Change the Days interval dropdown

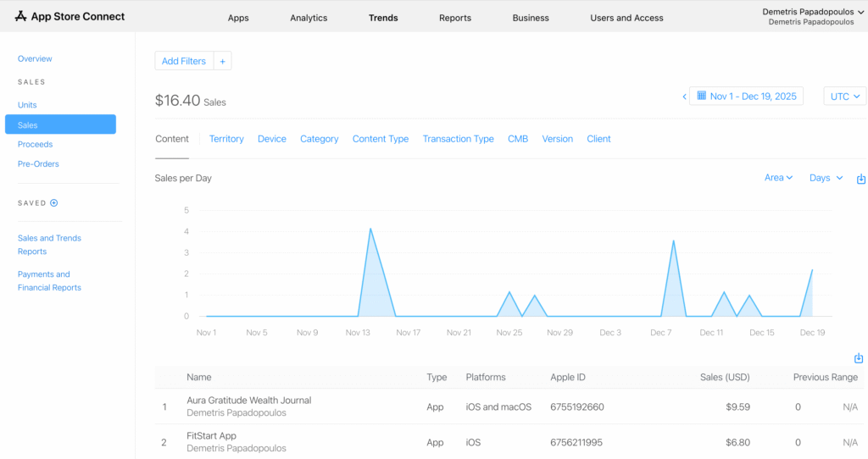(x=826, y=178)
